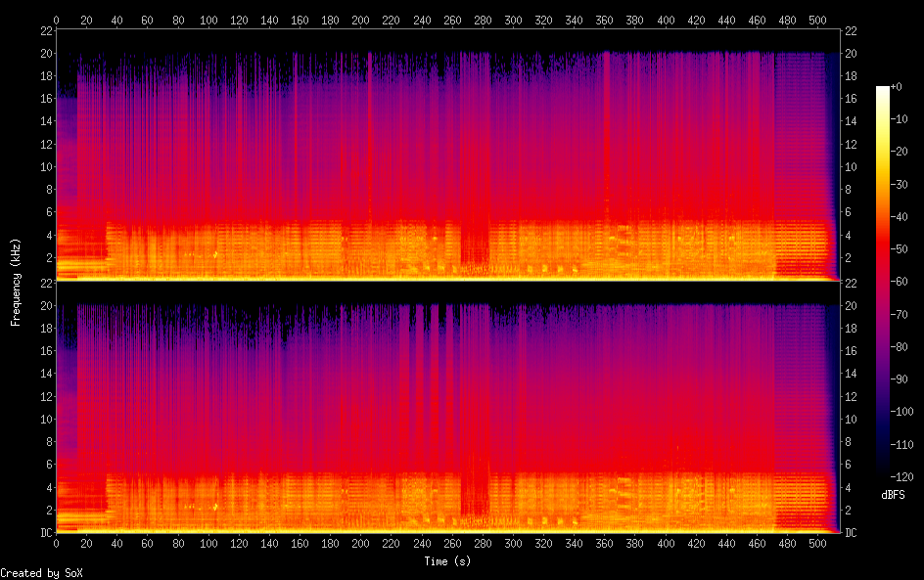Click "DC" on the left frequency axis
Viewport: 924px width, 580px height.
click(x=47, y=533)
